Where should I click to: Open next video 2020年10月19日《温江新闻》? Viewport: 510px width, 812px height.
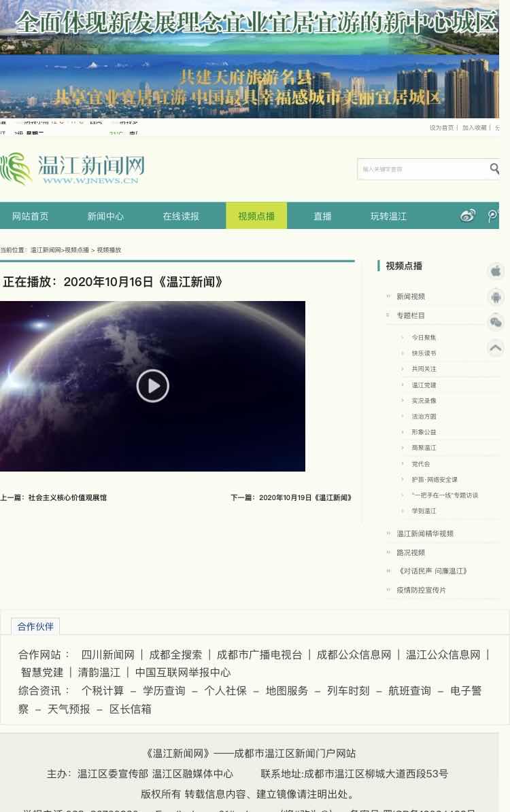tap(292, 497)
